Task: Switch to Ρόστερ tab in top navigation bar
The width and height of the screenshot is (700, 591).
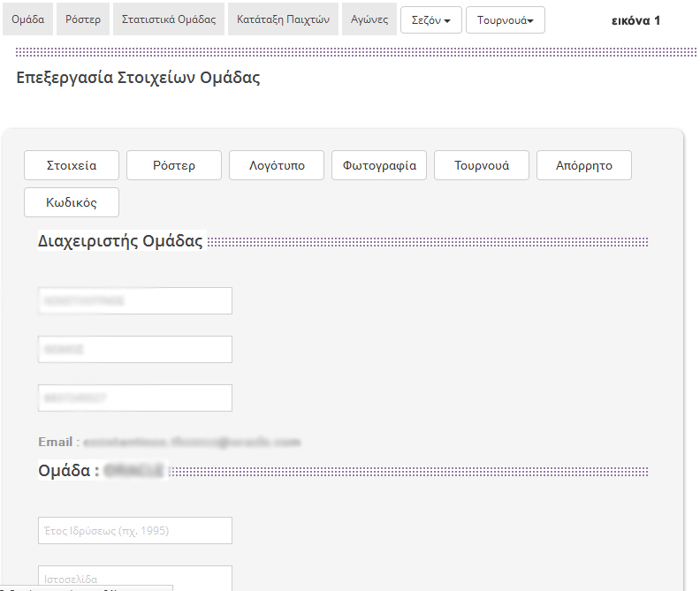Action: tap(83, 19)
